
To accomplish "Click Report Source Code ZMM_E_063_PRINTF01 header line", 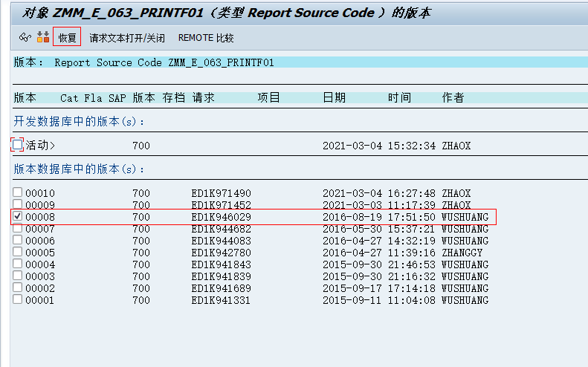I will 164,62.
